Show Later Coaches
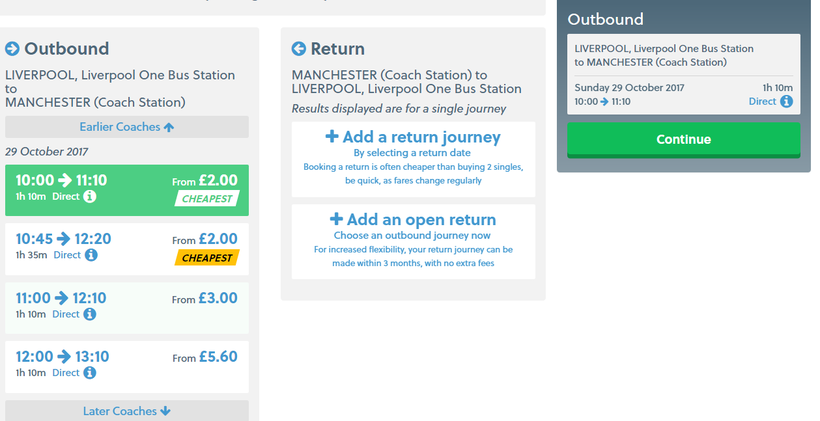Screen dimensions: 820x421 click(127, 411)
